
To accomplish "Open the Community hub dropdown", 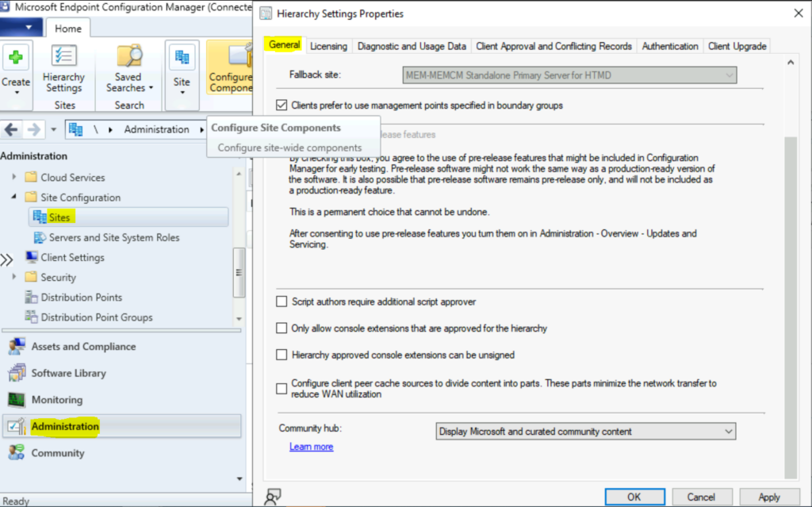I will tap(586, 432).
